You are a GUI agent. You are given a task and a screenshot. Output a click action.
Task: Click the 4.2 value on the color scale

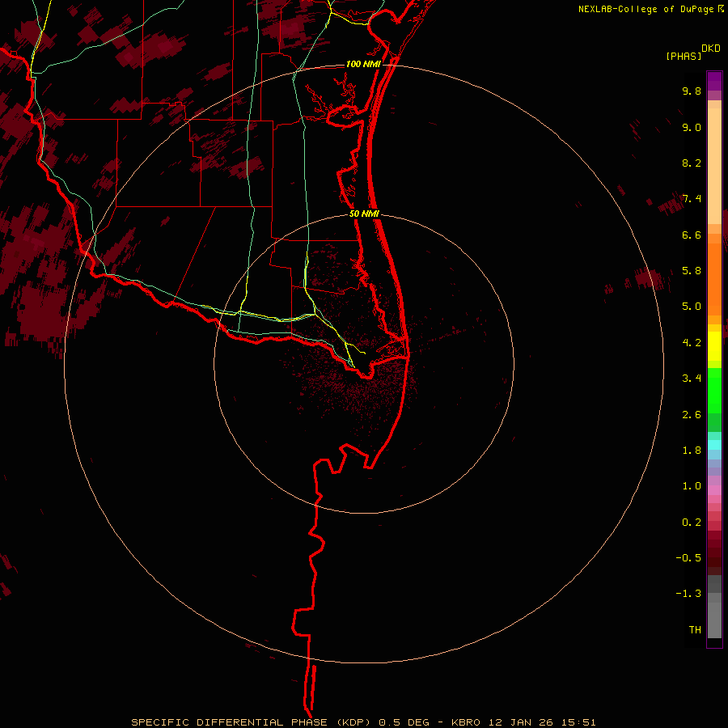click(x=692, y=342)
